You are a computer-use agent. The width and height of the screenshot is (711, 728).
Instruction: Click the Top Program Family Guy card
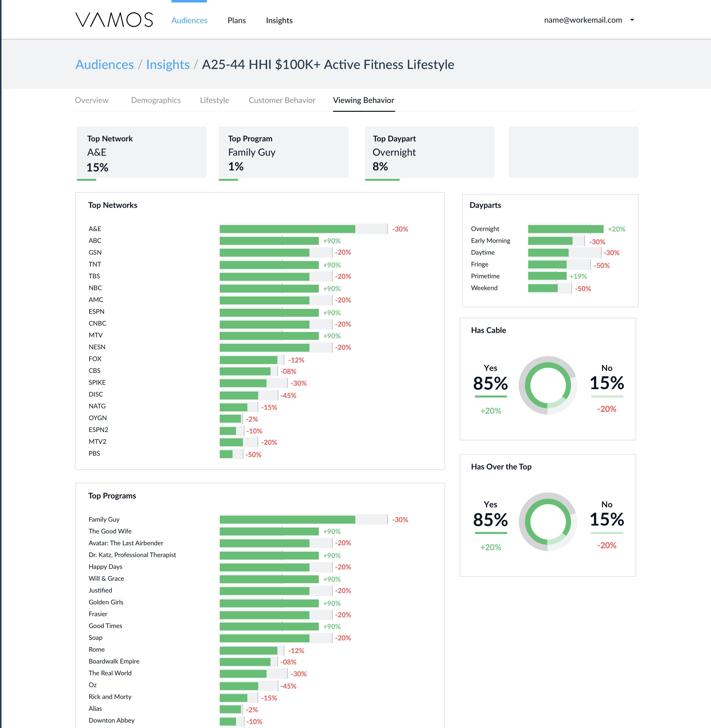pos(283,152)
